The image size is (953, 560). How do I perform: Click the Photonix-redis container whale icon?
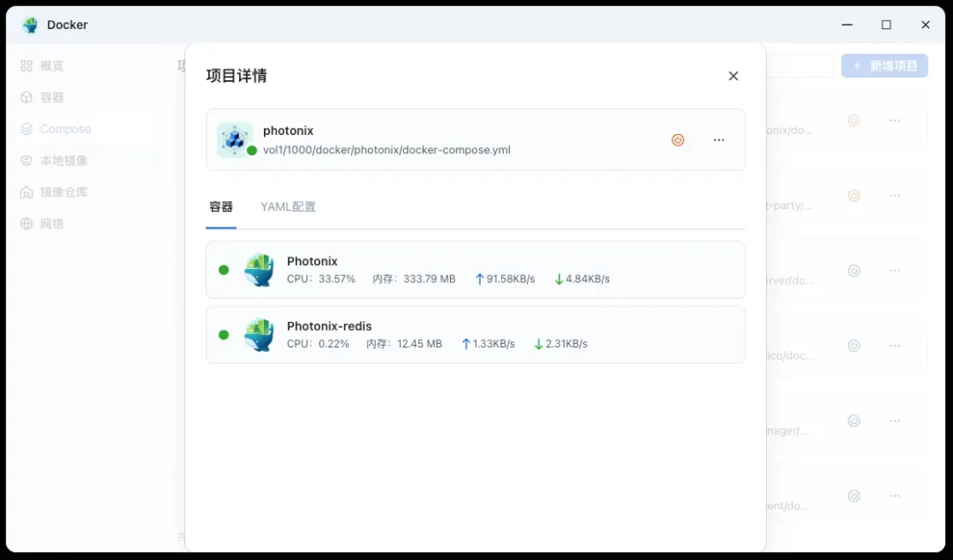coord(259,334)
